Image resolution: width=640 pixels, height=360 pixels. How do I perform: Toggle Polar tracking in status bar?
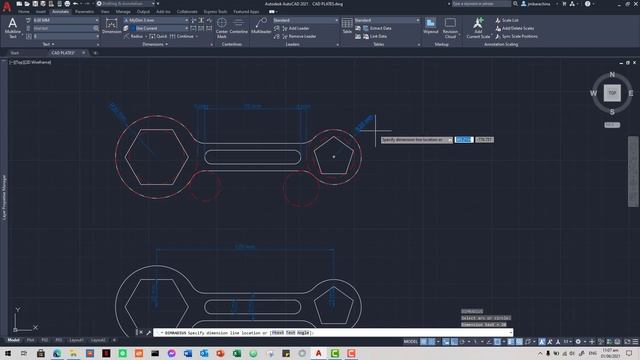point(462,342)
